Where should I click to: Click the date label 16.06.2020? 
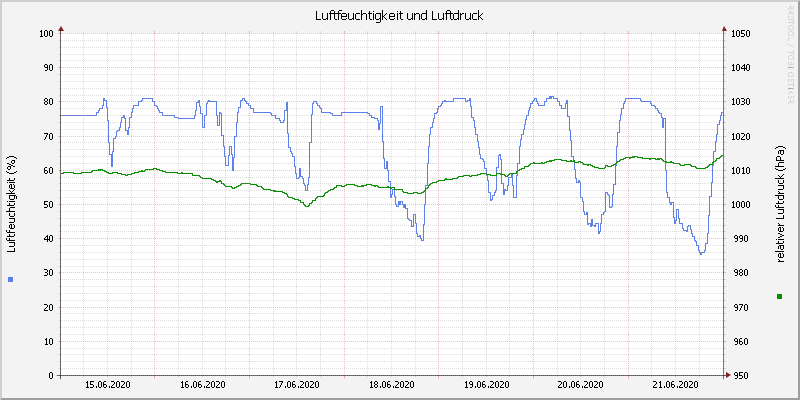(x=203, y=384)
